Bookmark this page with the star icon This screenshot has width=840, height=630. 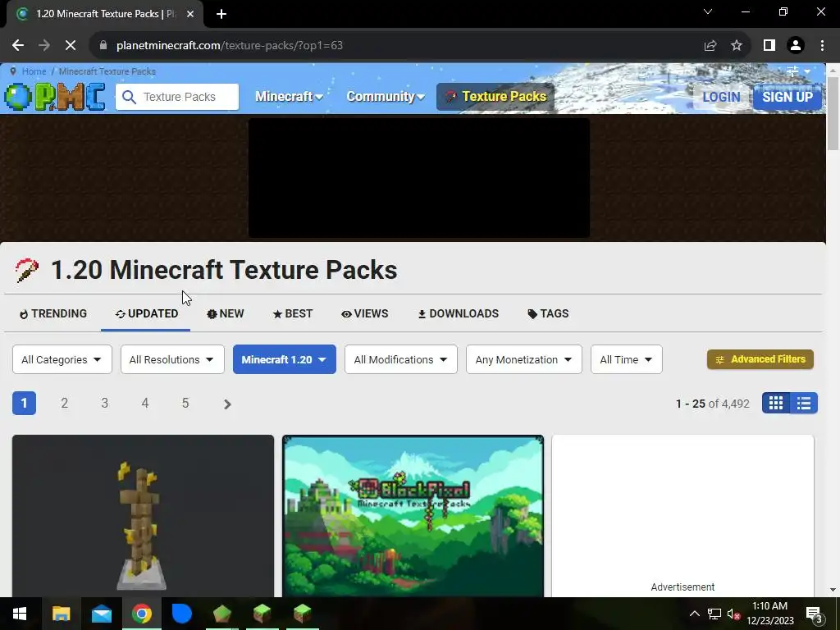coord(737,46)
